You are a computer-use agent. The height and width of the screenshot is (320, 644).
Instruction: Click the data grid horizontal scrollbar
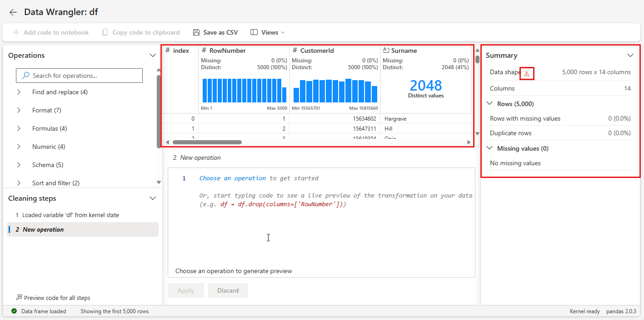point(207,142)
